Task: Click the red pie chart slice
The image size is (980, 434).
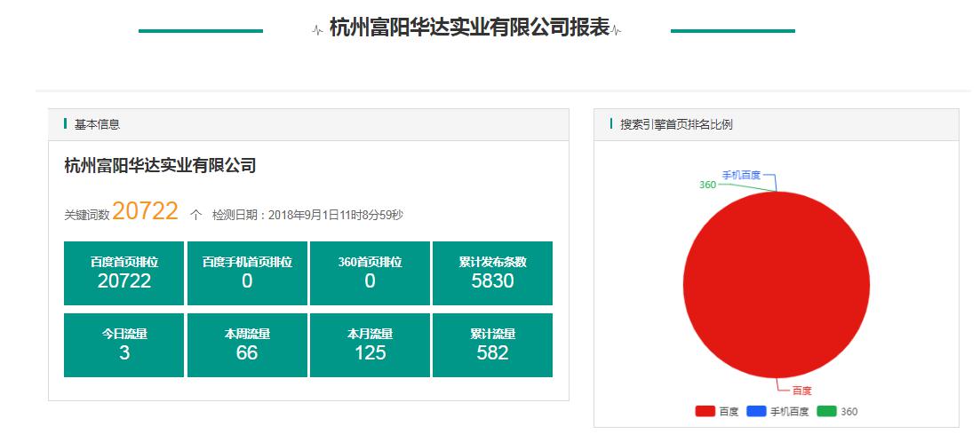Action: coord(776,284)
